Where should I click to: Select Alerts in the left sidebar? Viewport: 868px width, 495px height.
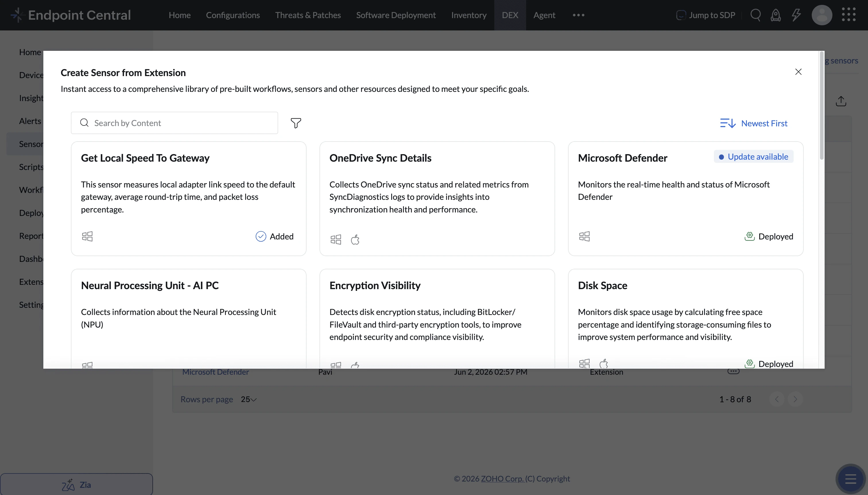(x=30, y=121)
